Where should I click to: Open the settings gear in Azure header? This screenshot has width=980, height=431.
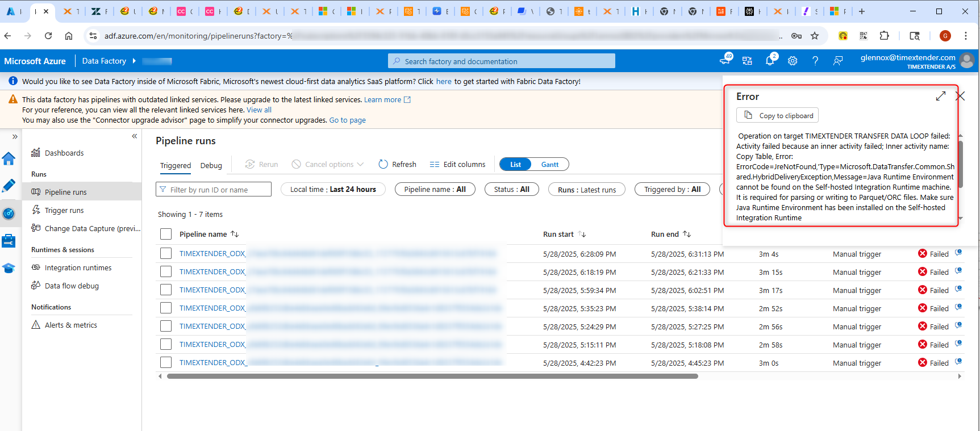[793, 61]
